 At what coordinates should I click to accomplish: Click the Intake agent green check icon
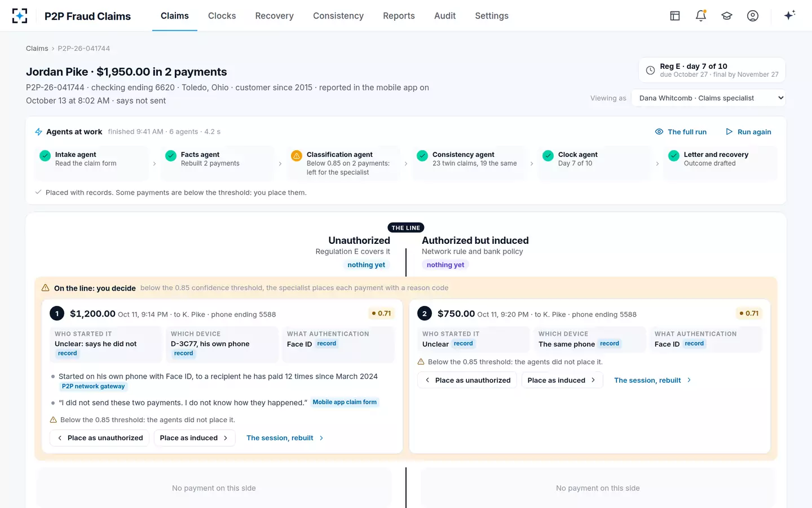[45, 156]
